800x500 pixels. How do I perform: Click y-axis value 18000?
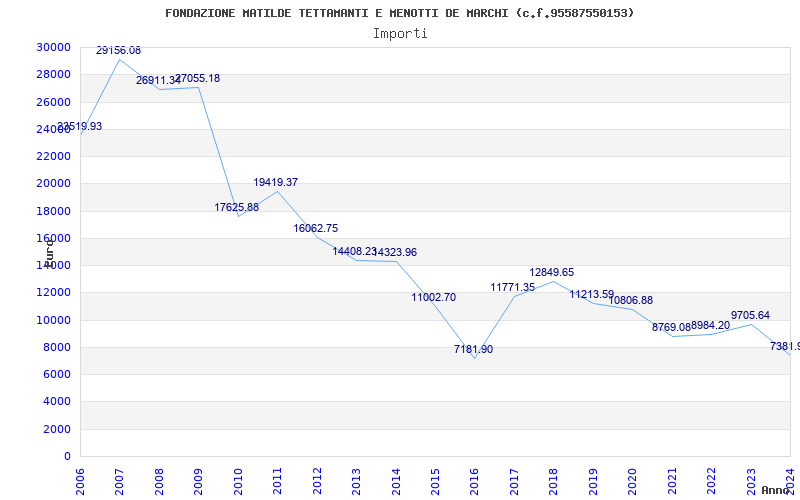tap(54, 211)
